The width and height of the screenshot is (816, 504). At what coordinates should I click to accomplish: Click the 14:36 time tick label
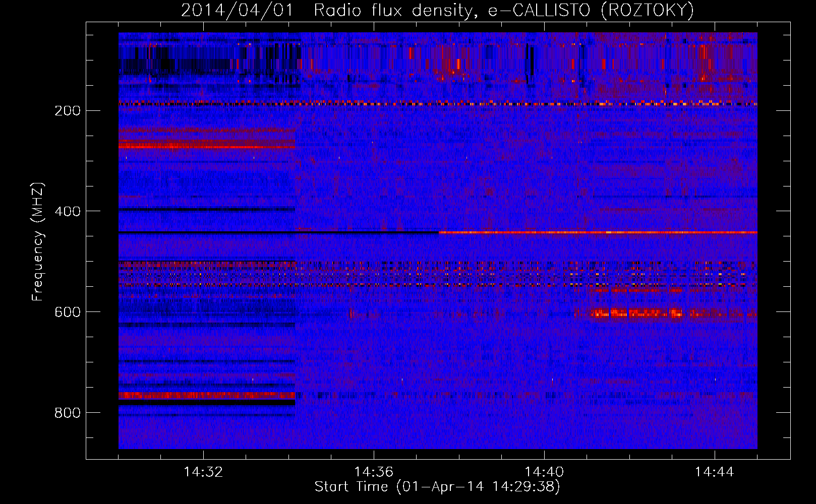pos(374,472)
